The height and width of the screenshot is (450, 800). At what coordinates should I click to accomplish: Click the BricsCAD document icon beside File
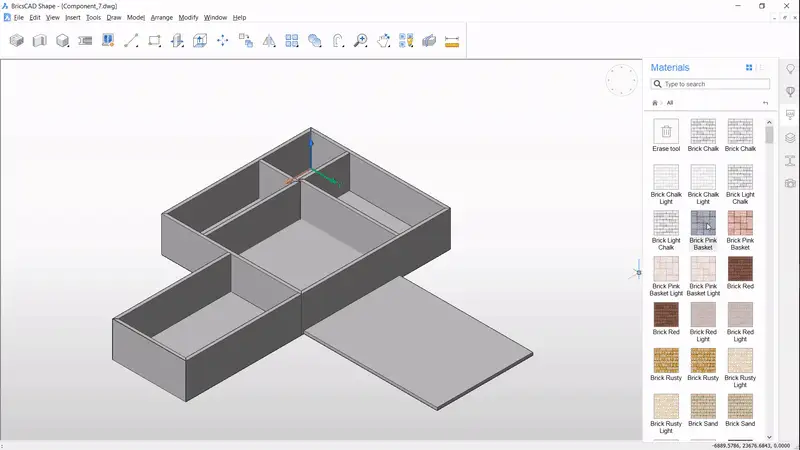click(7, 17)
